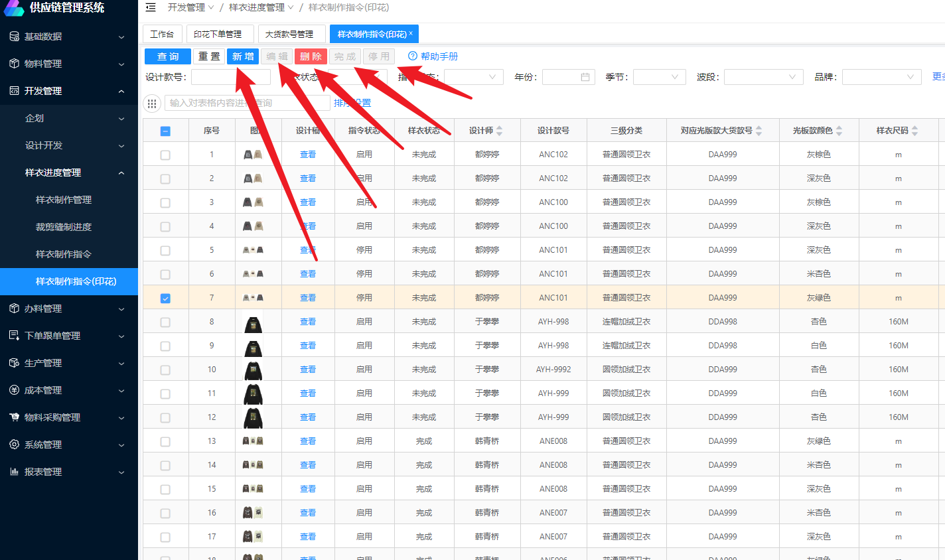Click the 查询 button
The width and height of the screenshot is (945, 560).
click(168, 56)
